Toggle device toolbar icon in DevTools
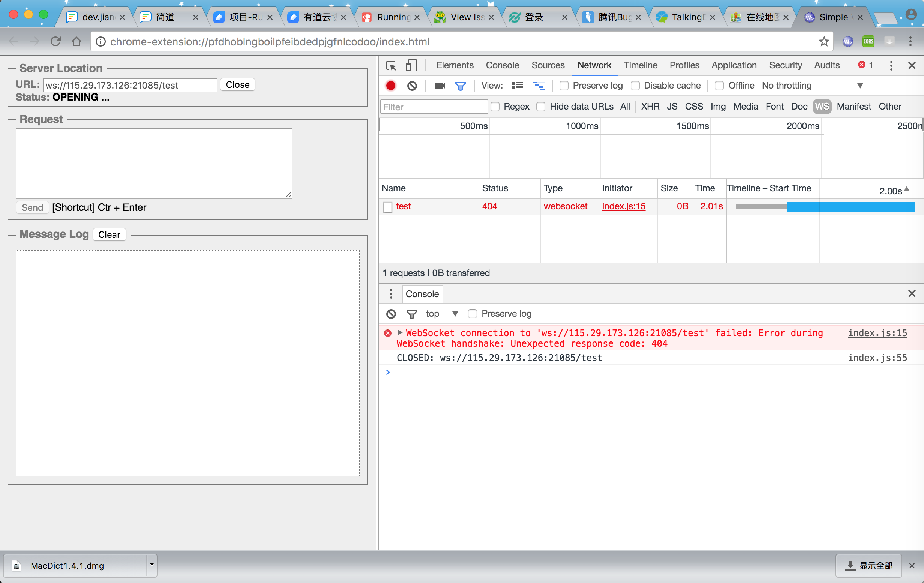This screenshot has height=583, width=924. pos(411,66)
